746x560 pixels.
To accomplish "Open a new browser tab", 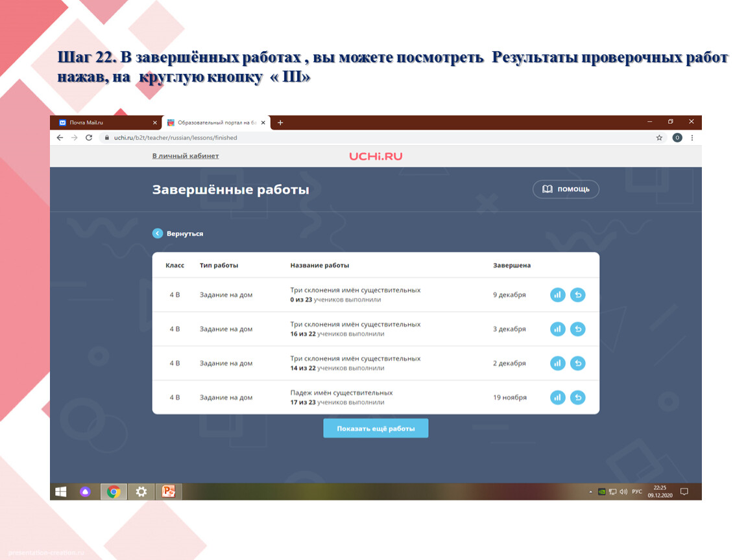I will pos(280,122).
